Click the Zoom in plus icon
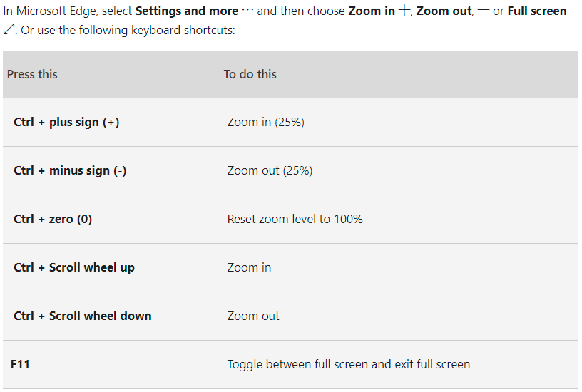The height and width of the screenshot is (392, 582). click(x=404, y=10)
